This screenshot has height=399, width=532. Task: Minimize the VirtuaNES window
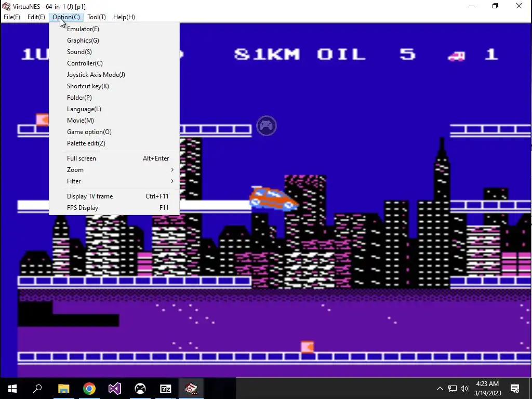pyautogui.click(x=472, y=6)
